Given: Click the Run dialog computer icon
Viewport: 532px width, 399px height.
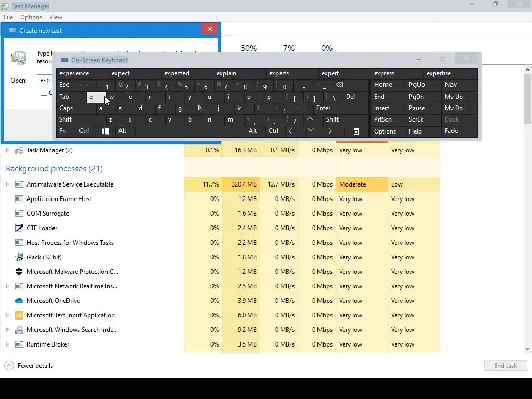Looking at the screenshot, I should tap(19, 58).
